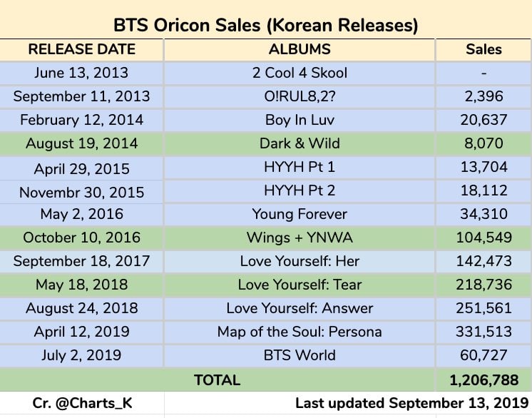This screenshot has height=418, width=532.
Task: Select the RELEASE DATE column header
Action: [81, 49]
